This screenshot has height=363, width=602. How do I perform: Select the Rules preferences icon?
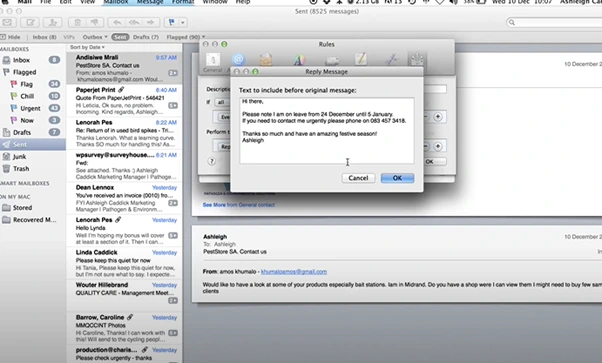(417, 60)
